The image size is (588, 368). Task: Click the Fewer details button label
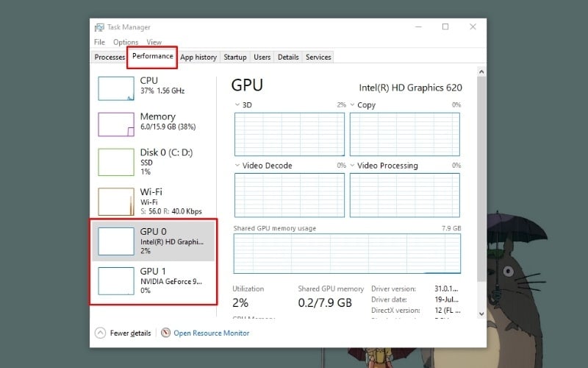131,333
